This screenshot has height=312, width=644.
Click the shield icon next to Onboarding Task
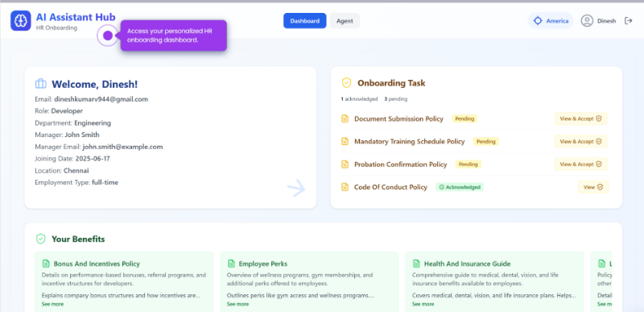point(347,83)
